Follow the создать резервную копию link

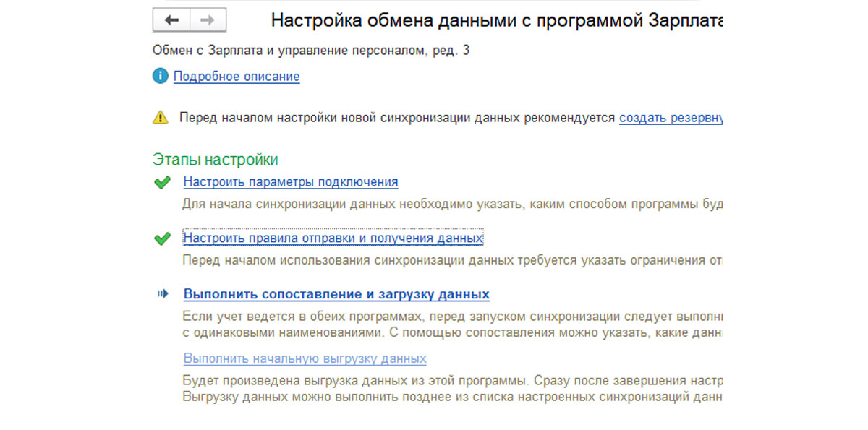point(671,118)
